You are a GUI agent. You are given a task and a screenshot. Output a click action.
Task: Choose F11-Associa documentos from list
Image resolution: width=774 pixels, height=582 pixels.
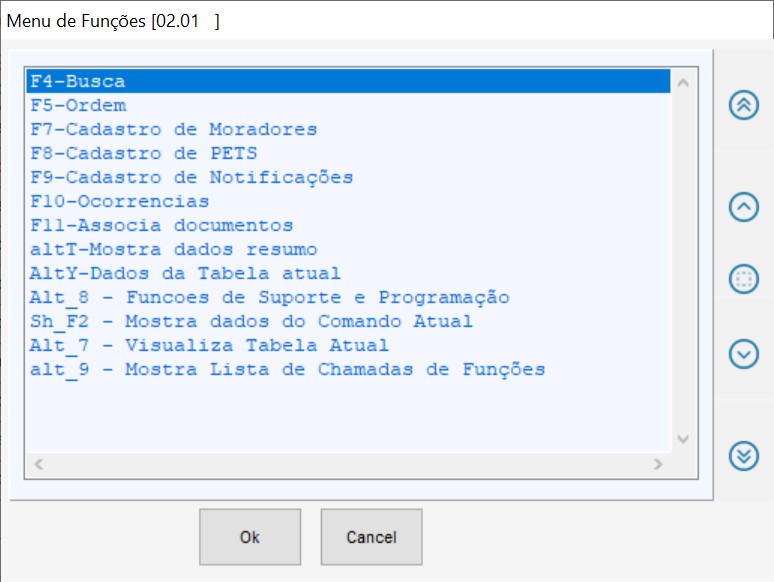[162, 225]
